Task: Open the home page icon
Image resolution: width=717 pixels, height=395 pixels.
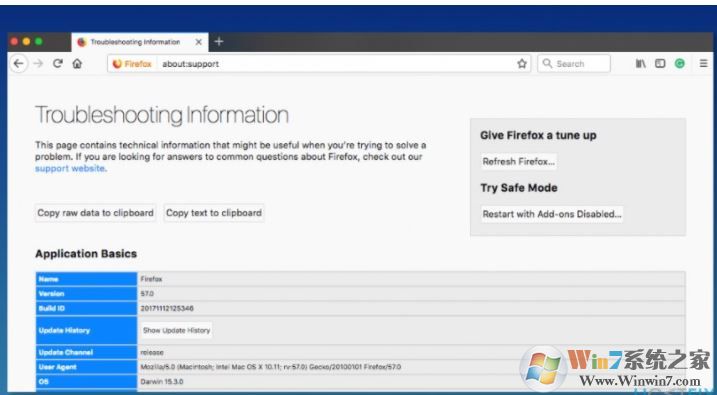Action: pyautogui.click(x=77, y=64)
